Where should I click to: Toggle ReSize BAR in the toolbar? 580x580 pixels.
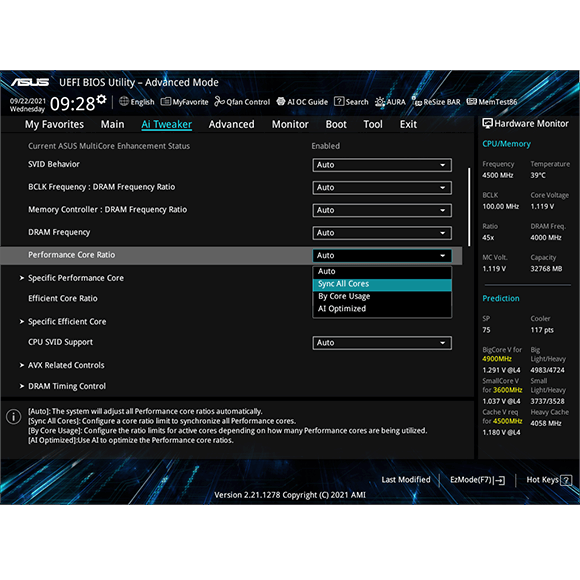tap(436, 102)
